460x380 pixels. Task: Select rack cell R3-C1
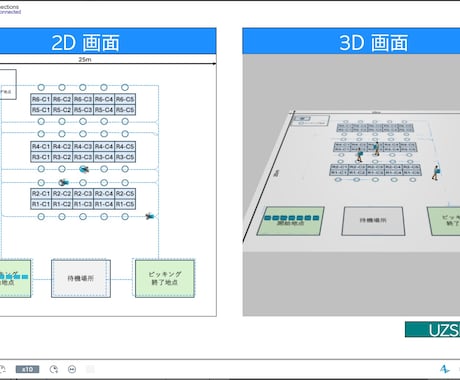[x=41, y=157]
